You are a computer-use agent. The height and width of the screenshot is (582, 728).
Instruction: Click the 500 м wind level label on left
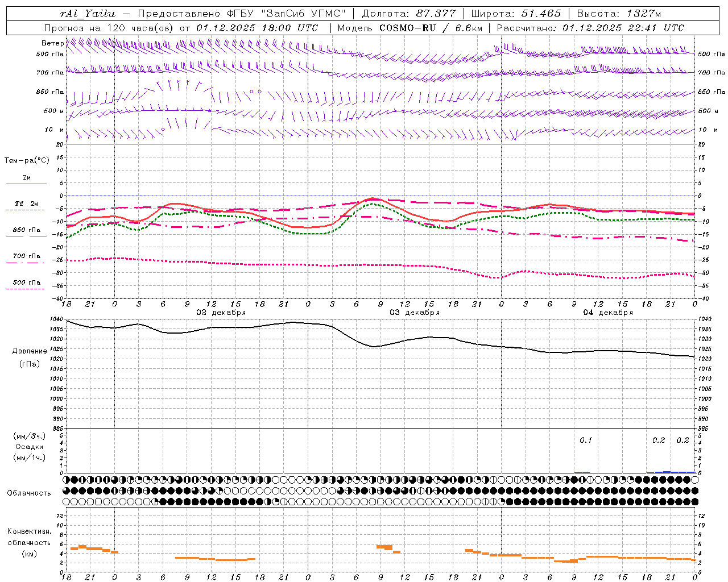point(54,111)
